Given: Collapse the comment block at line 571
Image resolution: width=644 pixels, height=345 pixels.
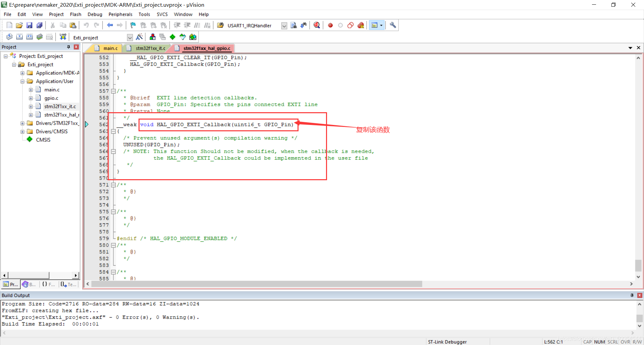Looking at the screenshot, I should (113, 185).
